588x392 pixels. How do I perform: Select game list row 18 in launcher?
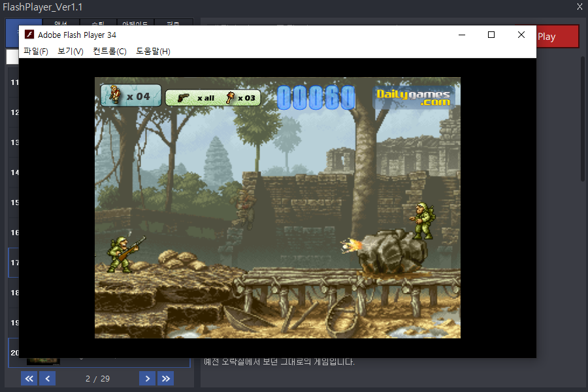(14, 293)
